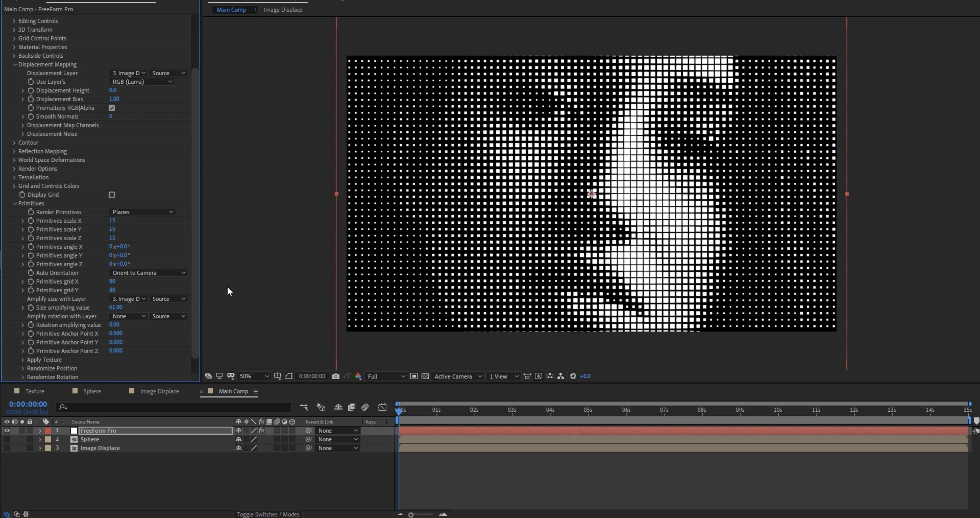
Task: Click the Size amplifying value 61.00
Action: point(116,307)
